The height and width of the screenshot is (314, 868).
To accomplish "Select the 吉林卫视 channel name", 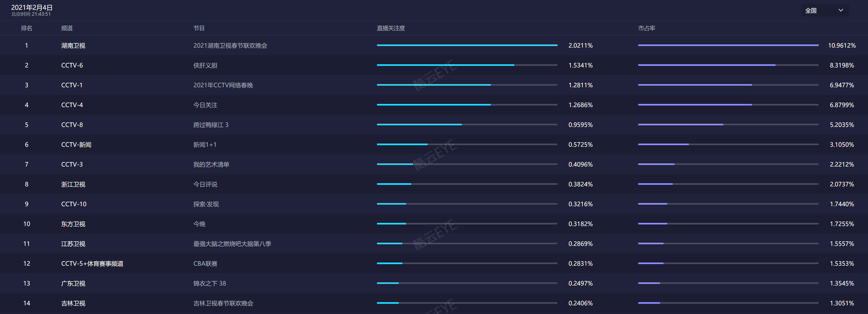I will pos(73,304).
